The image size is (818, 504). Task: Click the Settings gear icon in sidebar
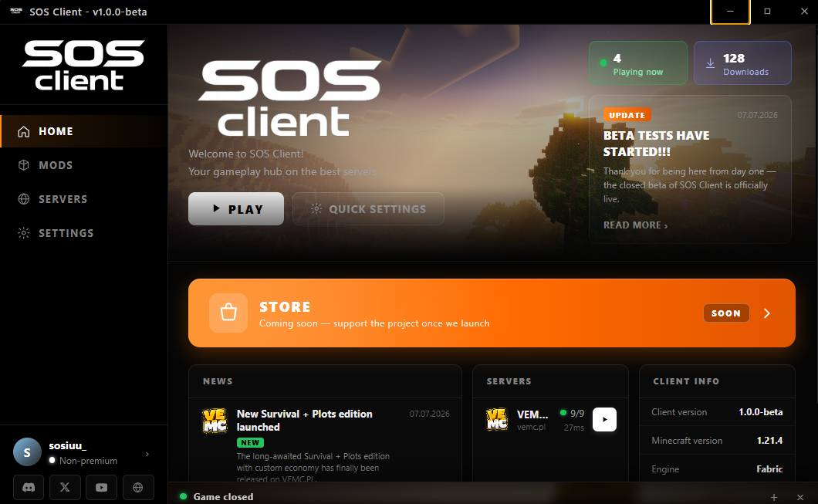click(23, 233)
